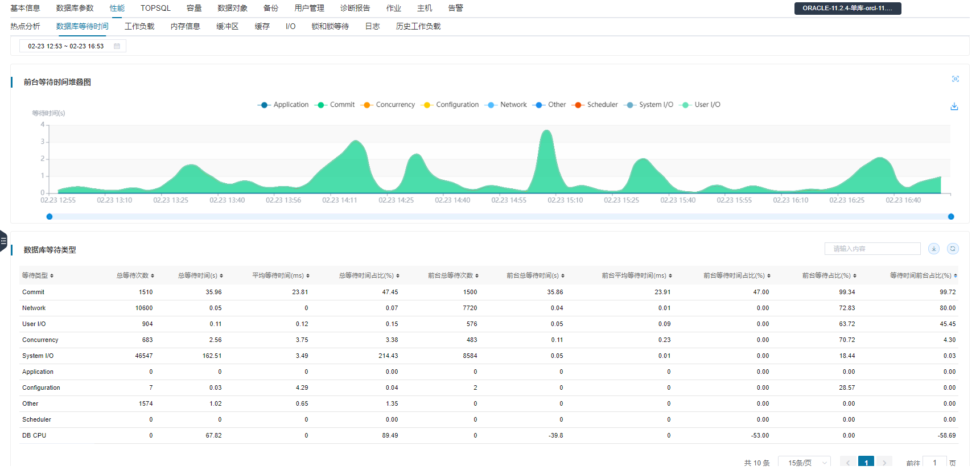The width and height of the screenshot is (980, 470).
Task: Go to next page of table
Action: point(884,463)
